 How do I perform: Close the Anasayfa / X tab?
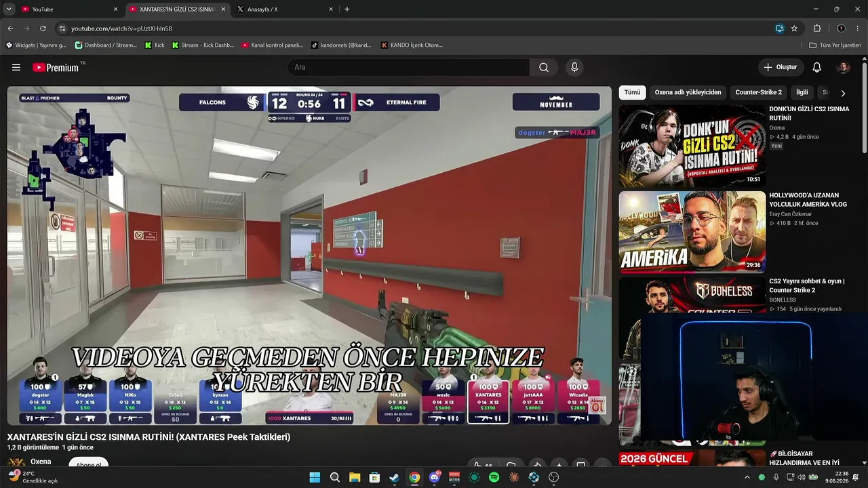331,9
